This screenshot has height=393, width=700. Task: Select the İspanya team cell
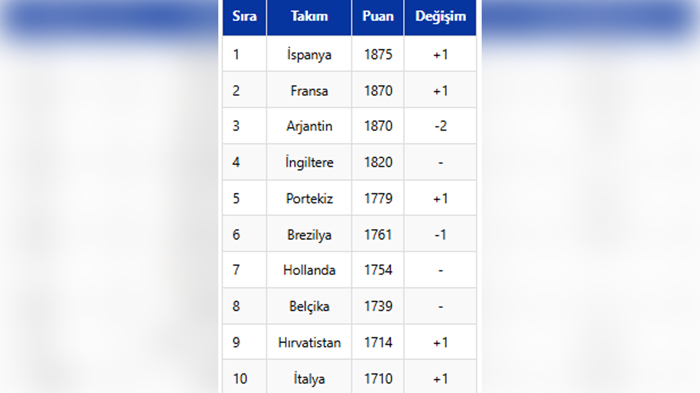pos(309,54)
